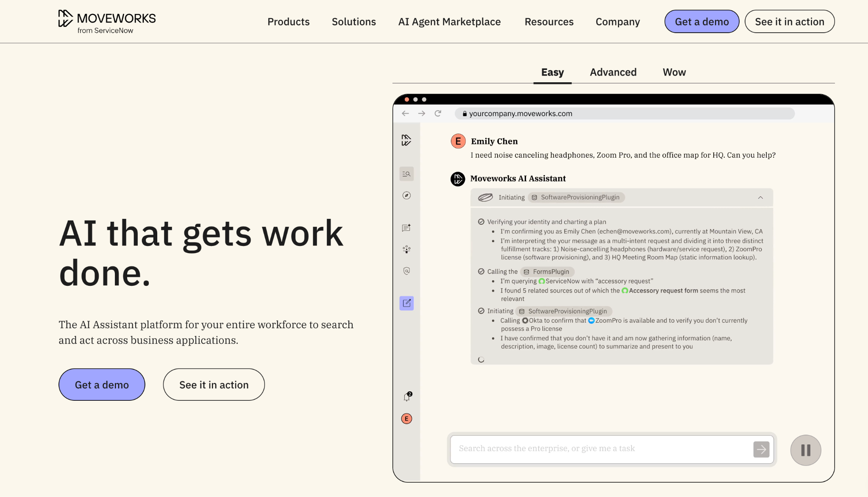Click See it in action in the header
Screen dimensions: 868x497
pos(790,22)
